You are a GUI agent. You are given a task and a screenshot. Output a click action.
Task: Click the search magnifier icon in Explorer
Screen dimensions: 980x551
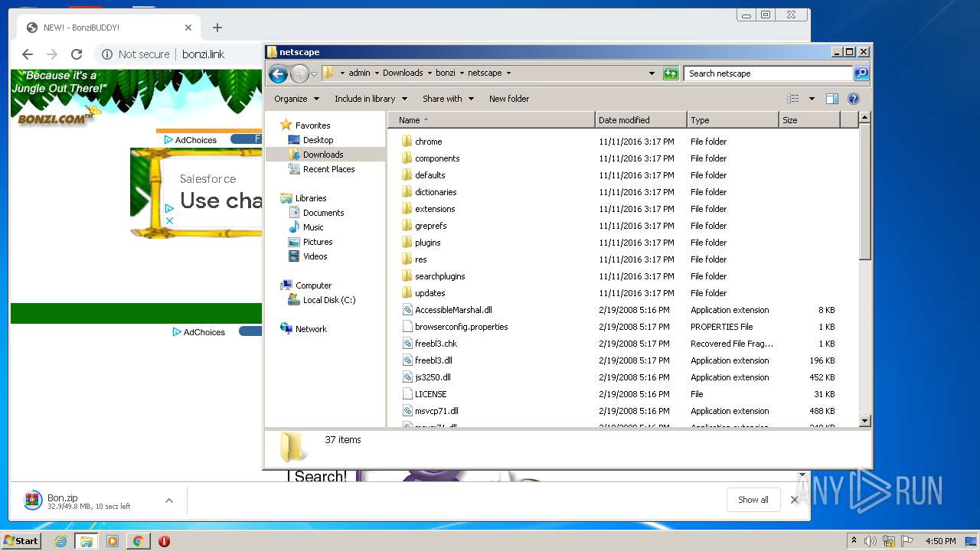861,73
